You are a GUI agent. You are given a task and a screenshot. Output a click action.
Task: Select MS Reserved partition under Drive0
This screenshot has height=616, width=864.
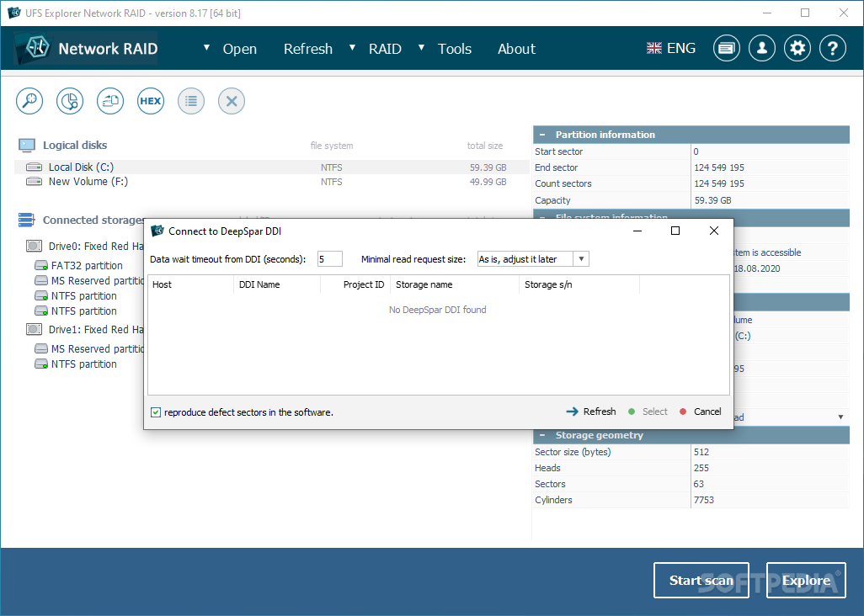coord(98,281)
